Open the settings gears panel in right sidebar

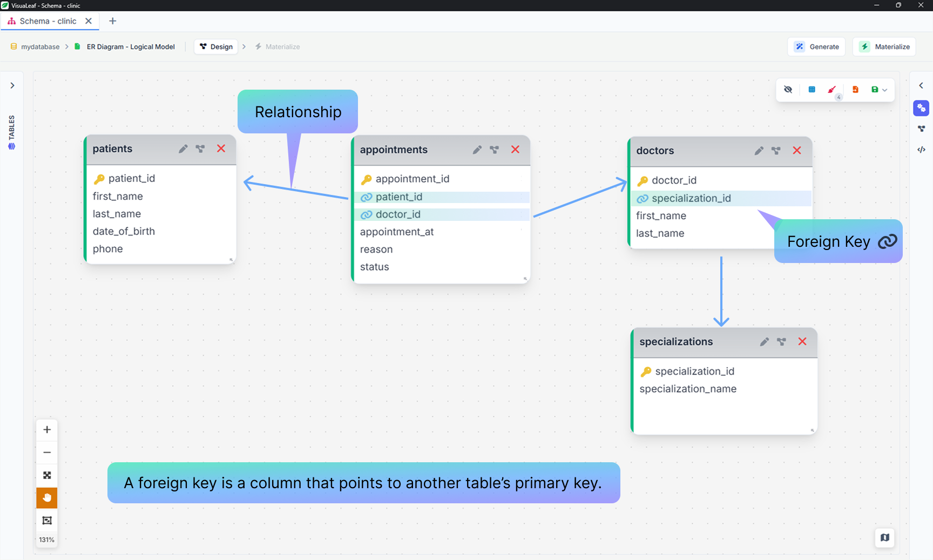click(x=921, y=108)
